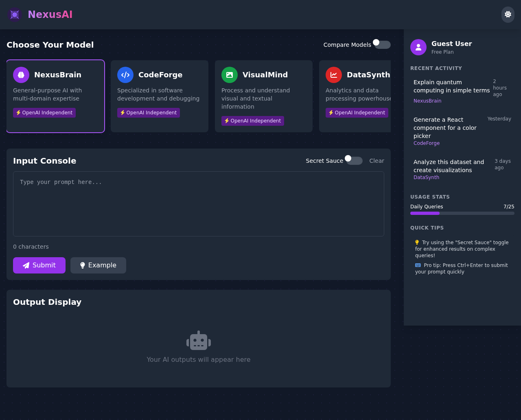Toggle the Compare Models switch
The height and width of the screenshot is (420, 521).
click(381, 44)
